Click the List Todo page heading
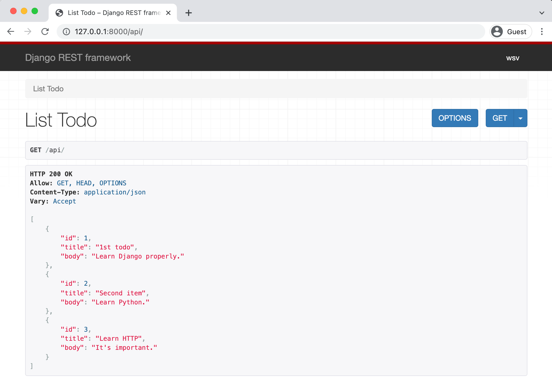The height and width of the screenshot is (392, 552). coord(61,120)
